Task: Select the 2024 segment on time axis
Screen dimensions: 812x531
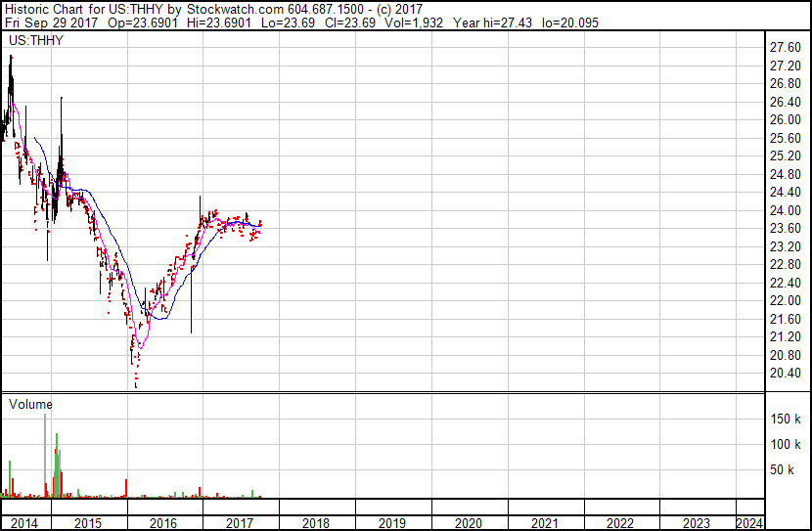Action: click(749, 523)
